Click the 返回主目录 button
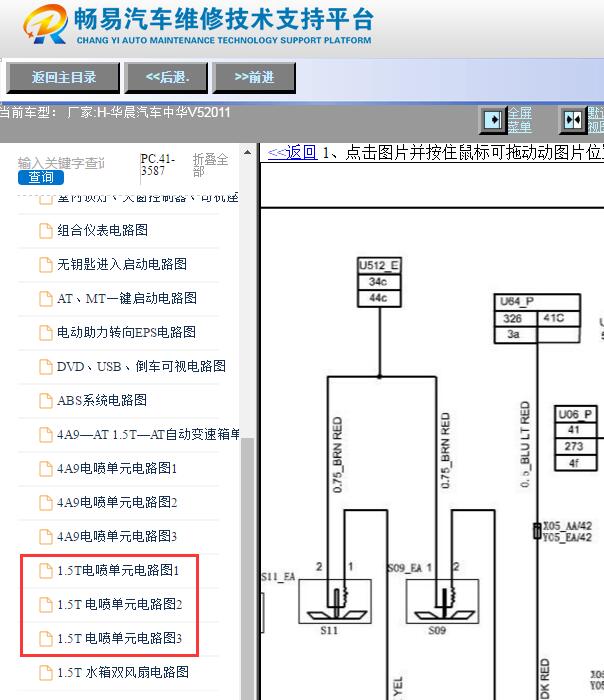The width and height of the screenshot is (604, 700). pyautogui.click(x=63, y=78)
